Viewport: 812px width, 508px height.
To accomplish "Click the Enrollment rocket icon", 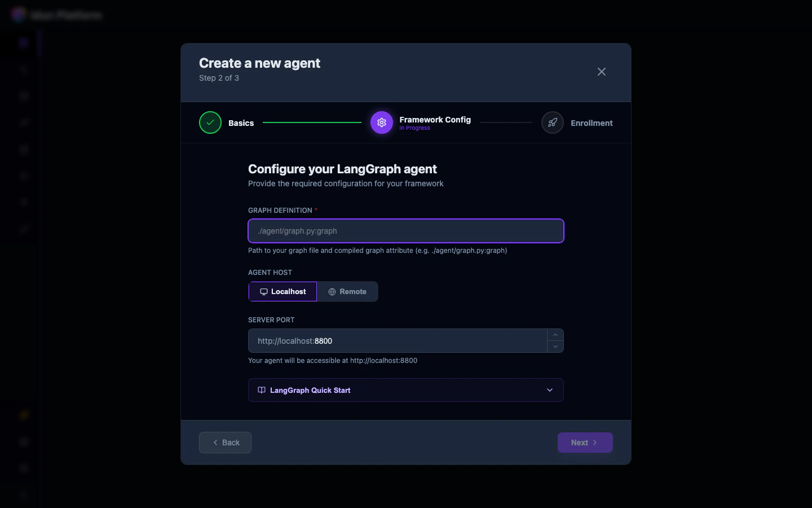I will pyautogui.click(x=552, y=122).
